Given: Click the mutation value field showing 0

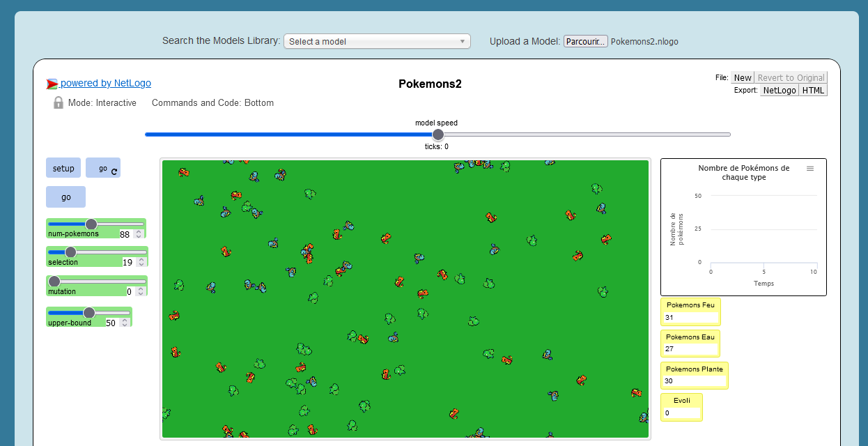Looking at the screenshot, I should (129, 292).
